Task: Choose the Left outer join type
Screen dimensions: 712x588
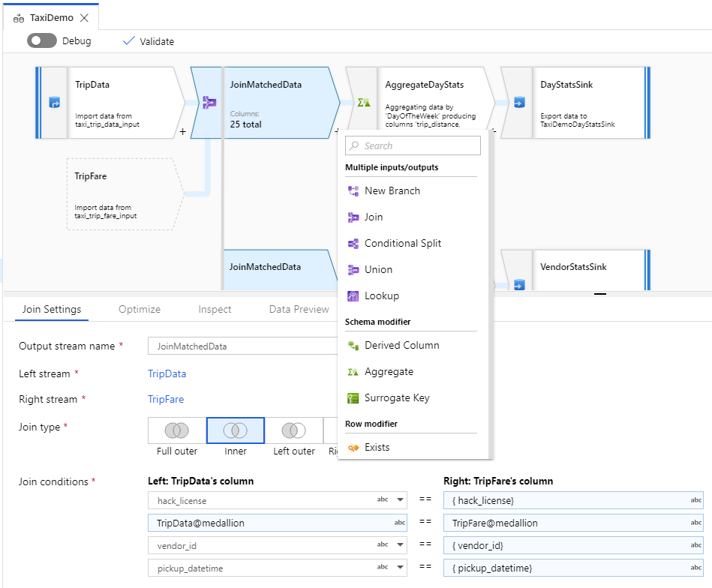Action: [x=293, y=431]
